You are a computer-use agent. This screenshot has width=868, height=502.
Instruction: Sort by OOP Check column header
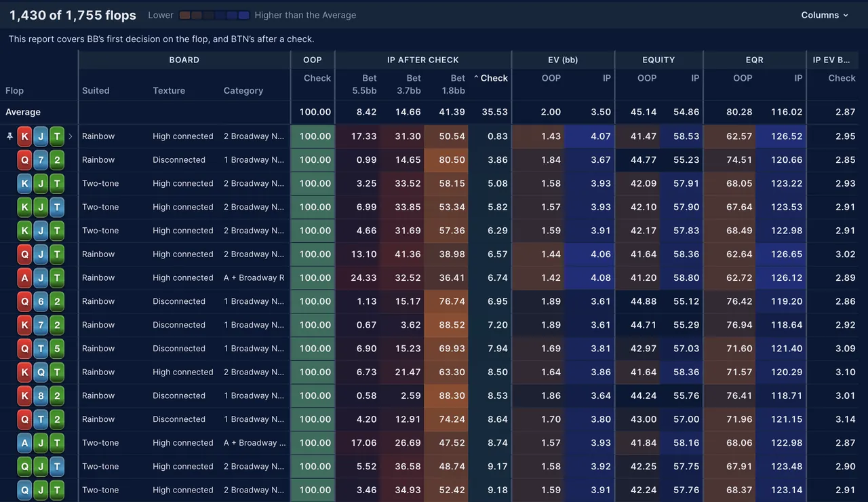317,78
